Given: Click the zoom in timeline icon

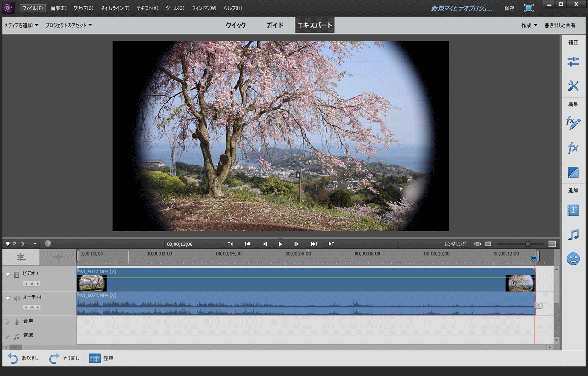Looking at the screenshot, I should point(552,244).
